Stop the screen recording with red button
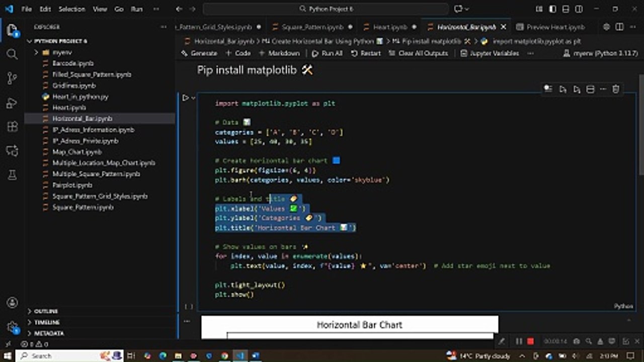Screen dimensions: 644x362 click(x=530, y=341)
